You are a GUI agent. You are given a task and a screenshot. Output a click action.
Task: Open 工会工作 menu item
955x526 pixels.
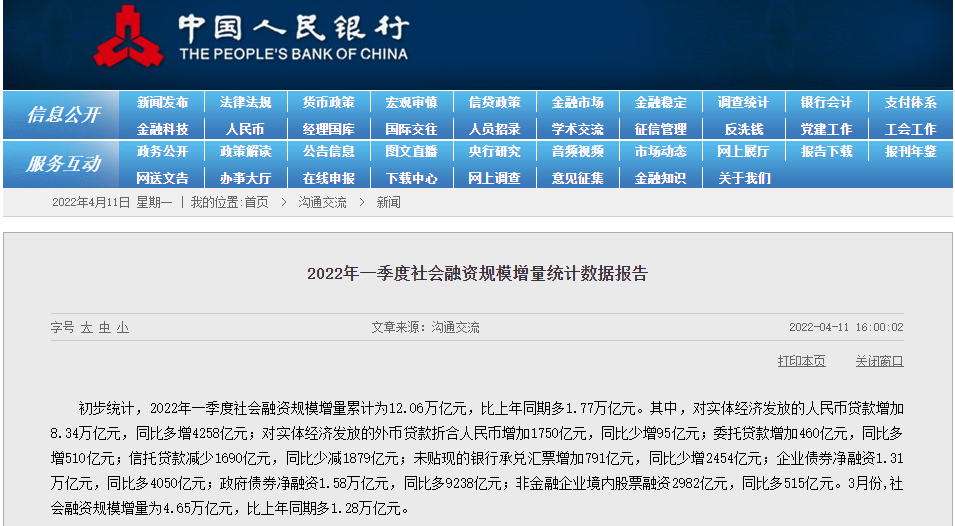911,129
